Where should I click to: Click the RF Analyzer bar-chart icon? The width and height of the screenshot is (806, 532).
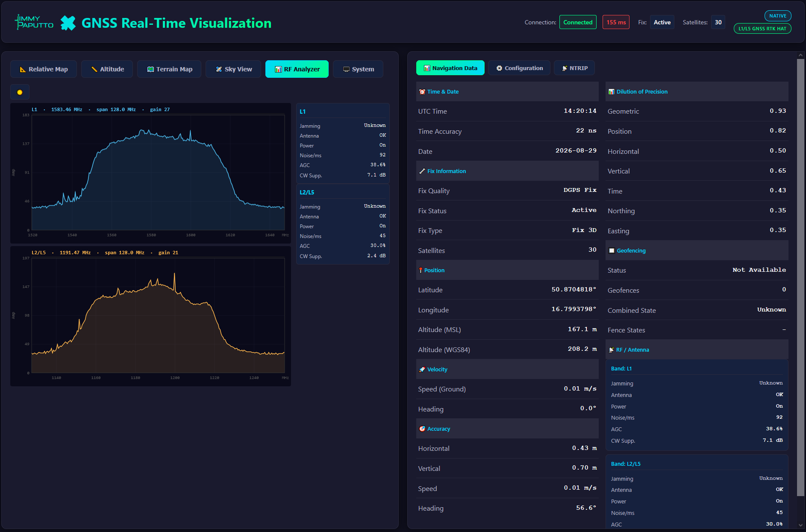click(x=278, y=69)
